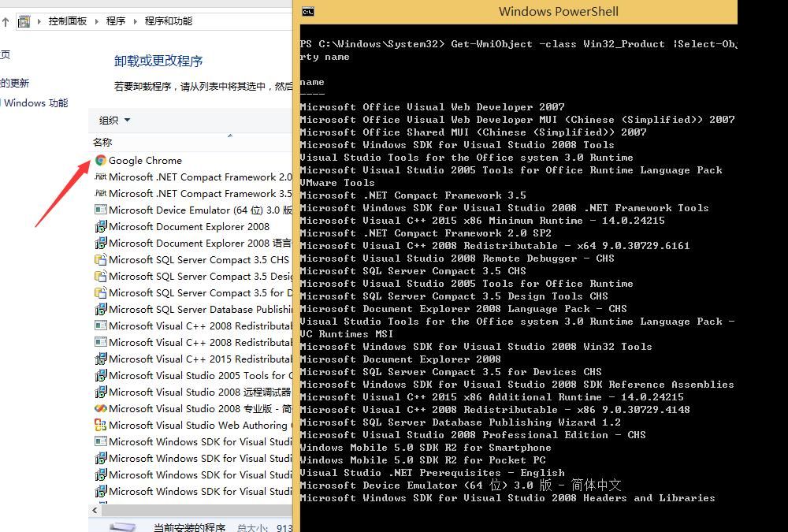Expand the 控制面板 breadcrumb arrow

(x=96, y=21)
